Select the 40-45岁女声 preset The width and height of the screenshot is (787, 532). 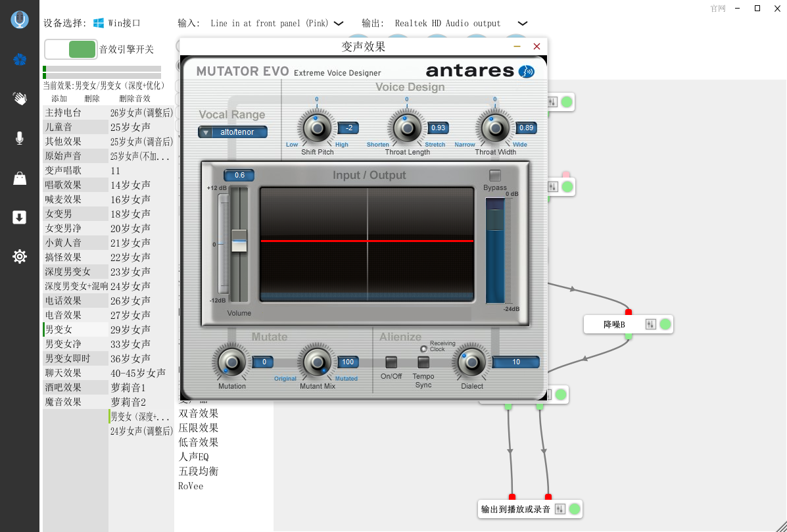point(141,373)
